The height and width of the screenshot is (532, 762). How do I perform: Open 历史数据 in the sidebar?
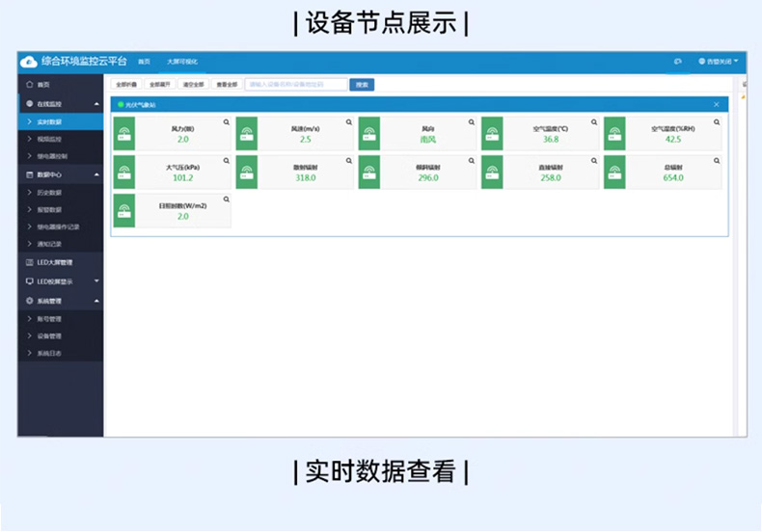coord(60,193)
